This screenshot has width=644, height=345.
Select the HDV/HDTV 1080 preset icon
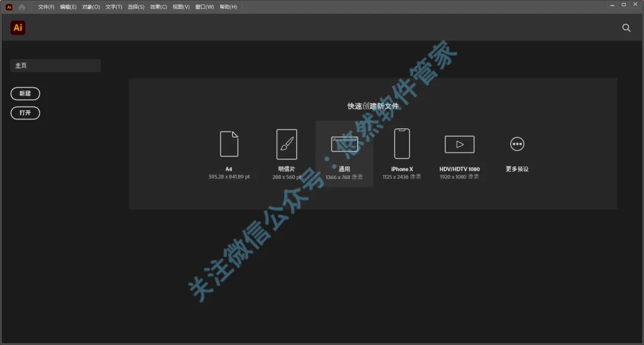pos(459,144)
